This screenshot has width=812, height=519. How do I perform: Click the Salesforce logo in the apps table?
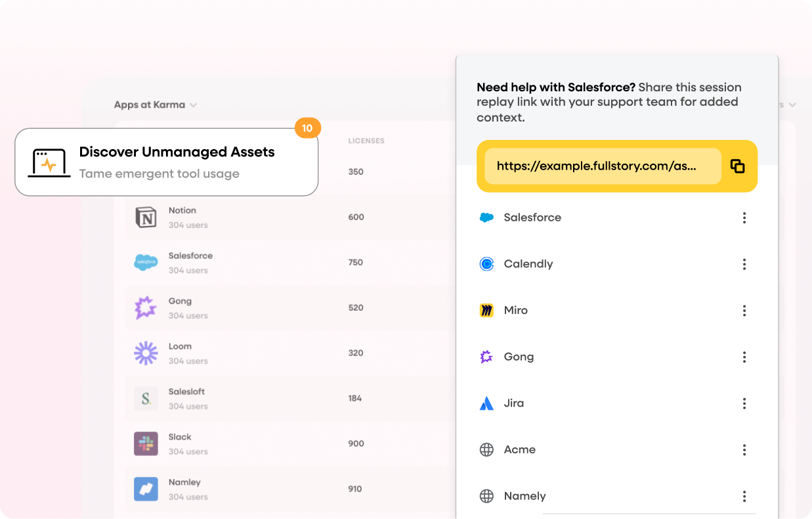point(146,262)
